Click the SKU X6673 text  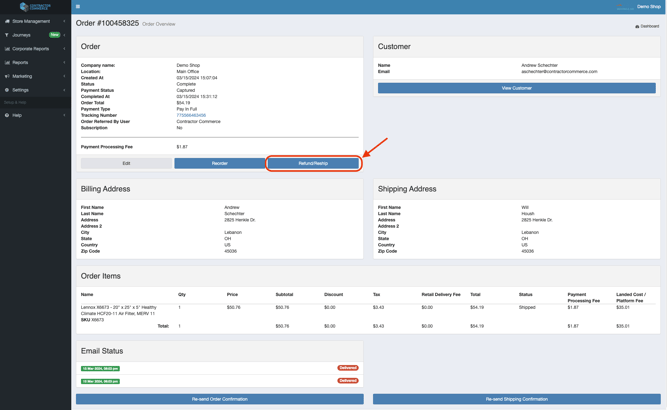pyautogui.click(x=92, y=320)
